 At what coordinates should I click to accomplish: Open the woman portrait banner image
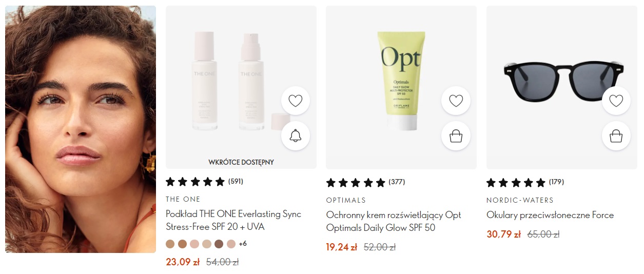pyautogui.click(x=81, y=129)
